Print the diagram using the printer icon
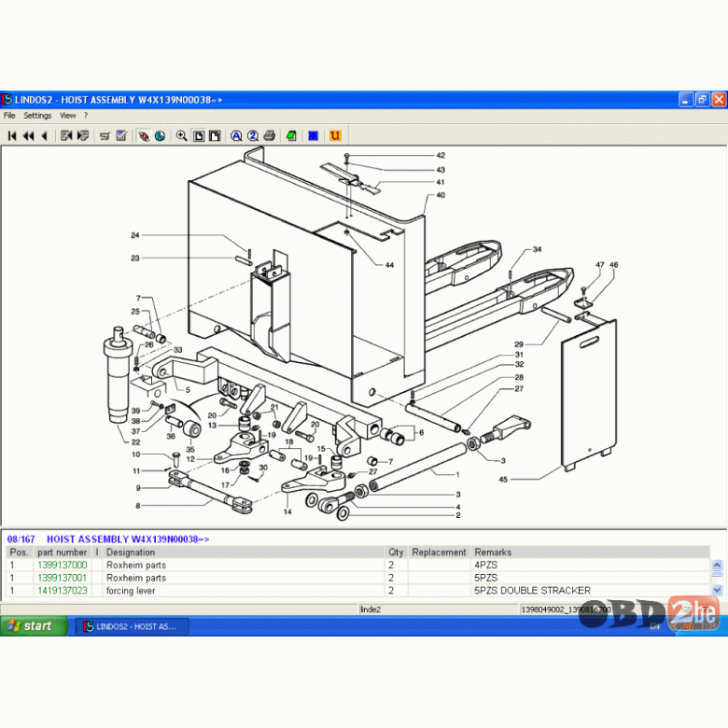This screenshot has width=728, height=728. click(x=270, y=136)
